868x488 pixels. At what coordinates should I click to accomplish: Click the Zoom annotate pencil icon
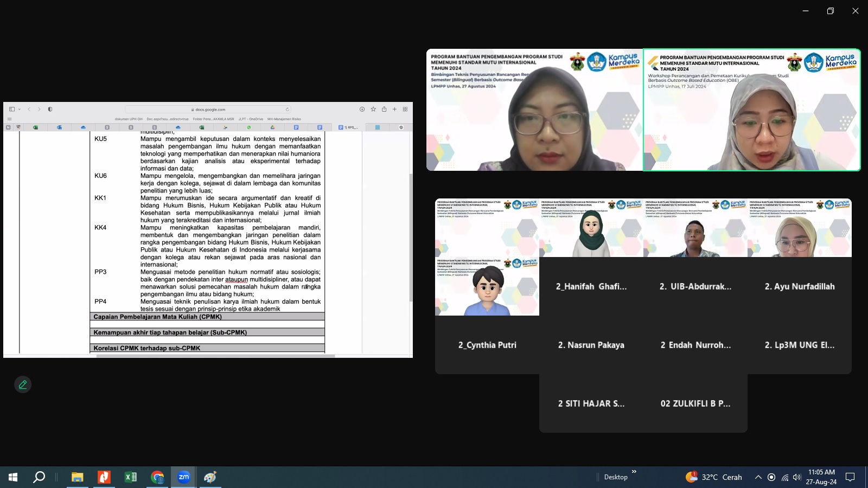coord(23,384)
